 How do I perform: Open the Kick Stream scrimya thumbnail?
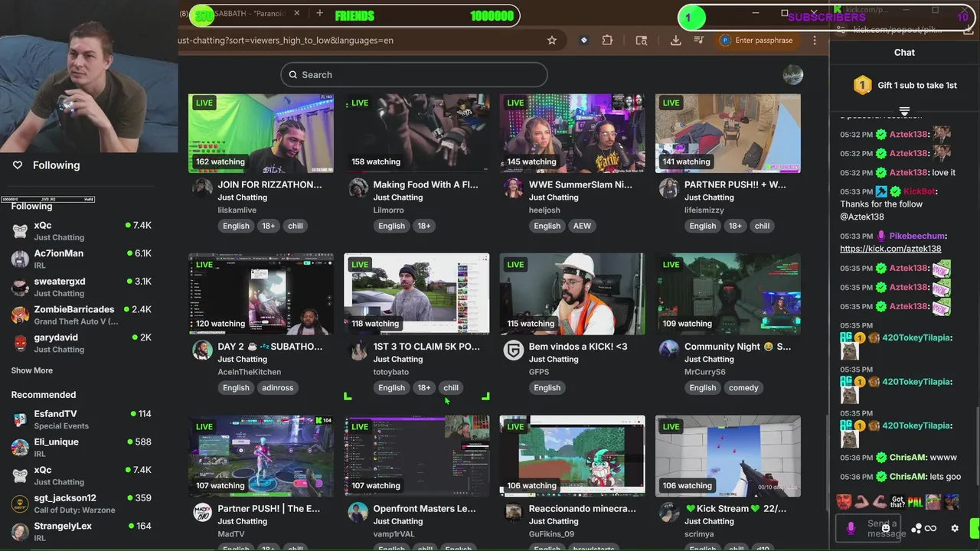[x=727, y=456]
